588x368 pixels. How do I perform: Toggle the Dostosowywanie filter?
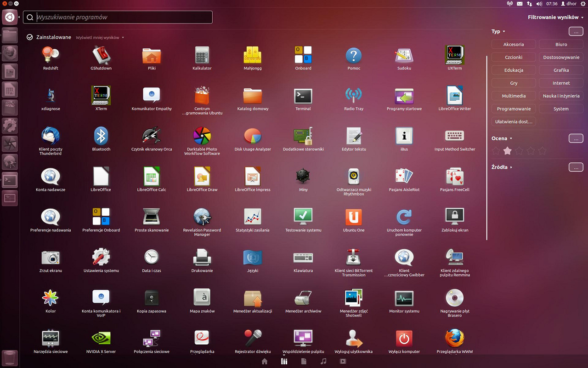click(x=561, y=57)
